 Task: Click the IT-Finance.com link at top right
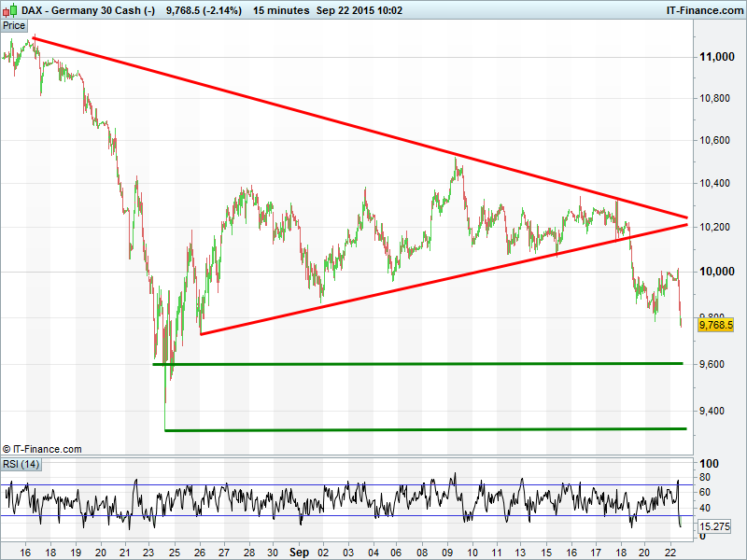tap(705, 10)
